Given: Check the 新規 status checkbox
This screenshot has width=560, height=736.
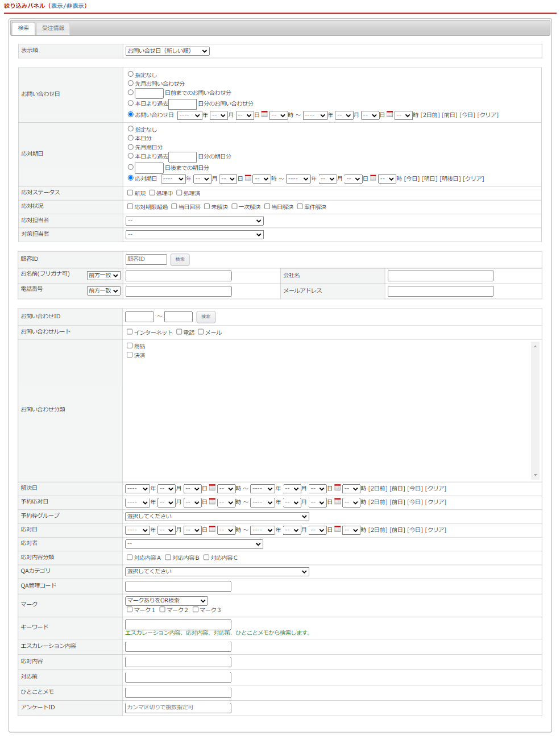Looking at the screenshot, I should point(130,193).
